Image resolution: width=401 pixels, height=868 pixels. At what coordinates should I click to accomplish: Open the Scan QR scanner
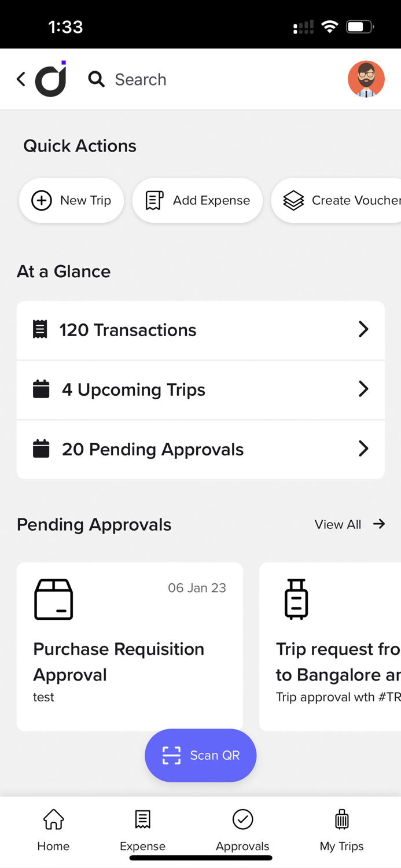(x=200, y=755)
